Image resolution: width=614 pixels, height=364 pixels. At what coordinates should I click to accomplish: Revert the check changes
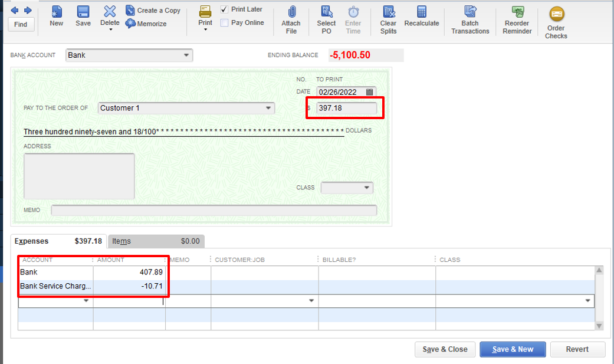(577, 349)
